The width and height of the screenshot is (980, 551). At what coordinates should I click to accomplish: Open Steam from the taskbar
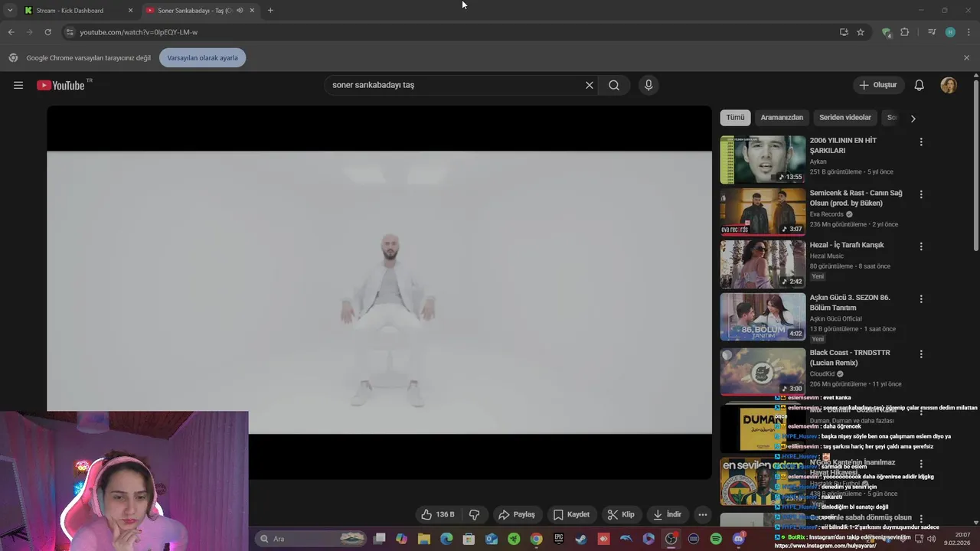point(581,539)
